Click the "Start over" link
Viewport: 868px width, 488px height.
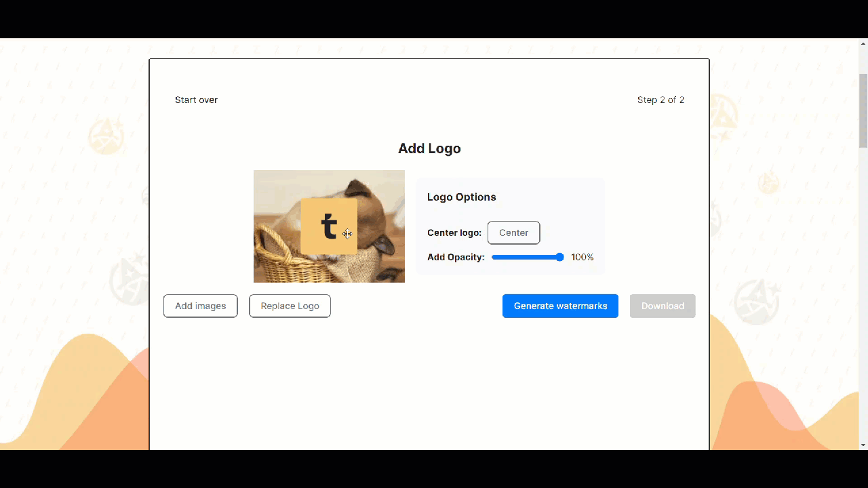[x=196, y=100]
